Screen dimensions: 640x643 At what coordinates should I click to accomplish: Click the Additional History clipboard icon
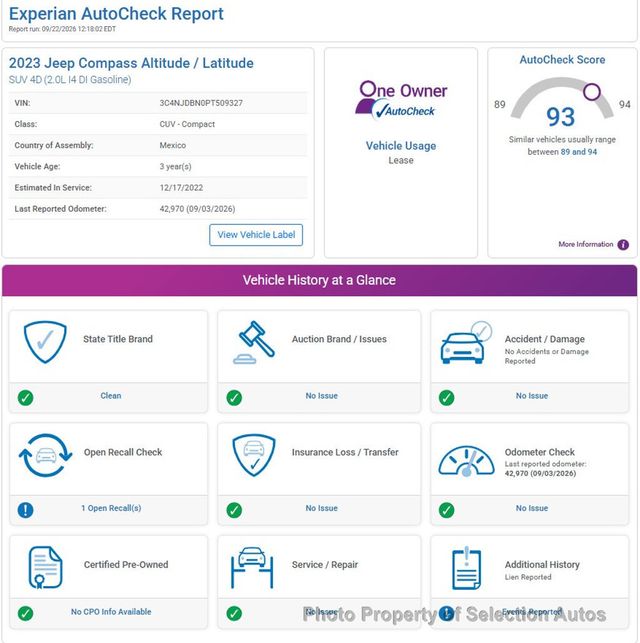[466, 568]
